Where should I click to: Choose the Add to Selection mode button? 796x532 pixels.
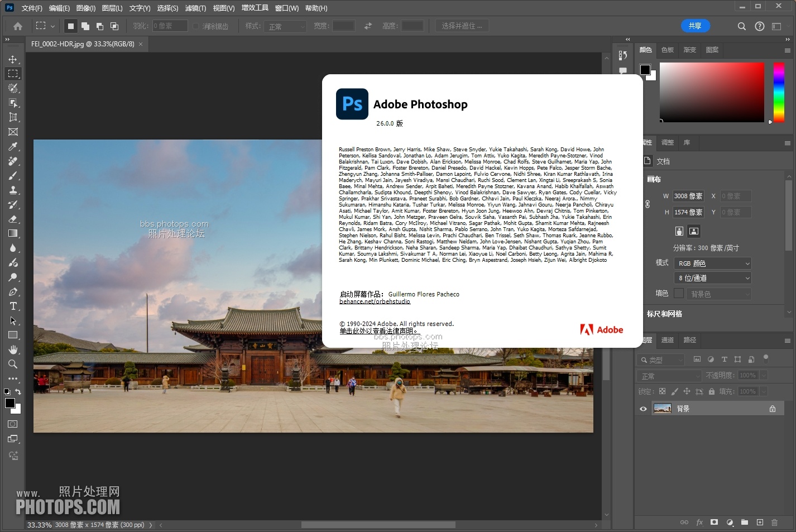[85, 26]
